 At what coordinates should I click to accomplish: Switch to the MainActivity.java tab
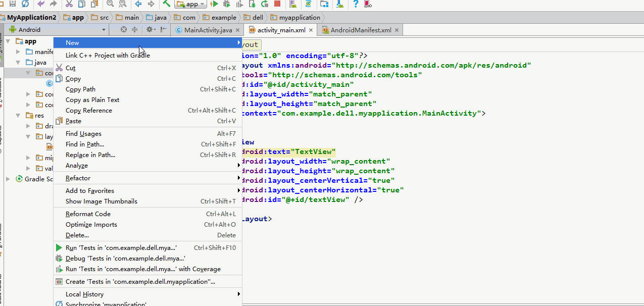click(x=208, y=30)
